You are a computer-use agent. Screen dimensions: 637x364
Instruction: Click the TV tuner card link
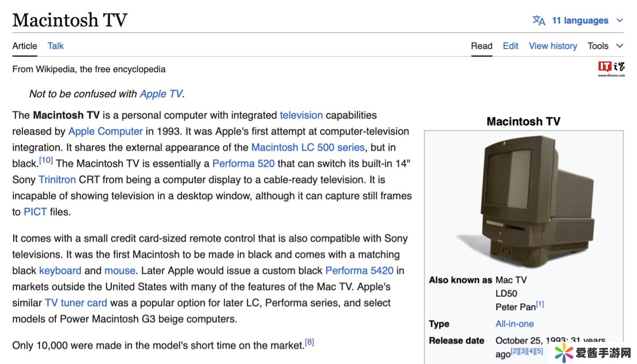pos(76,303)
